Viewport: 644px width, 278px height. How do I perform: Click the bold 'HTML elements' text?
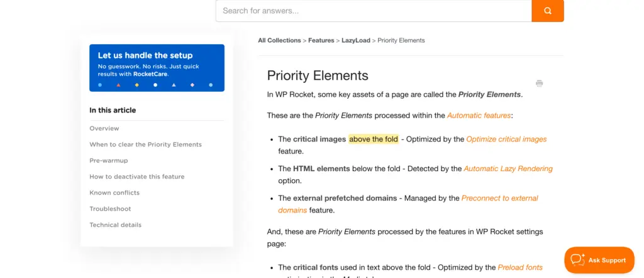tap(321, 169)
